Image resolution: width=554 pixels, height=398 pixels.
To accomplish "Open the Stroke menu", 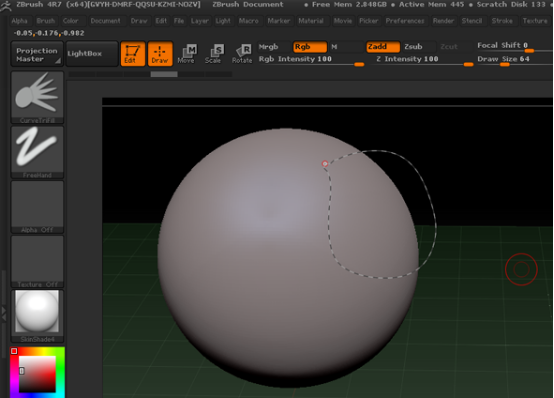I will 502,21.
